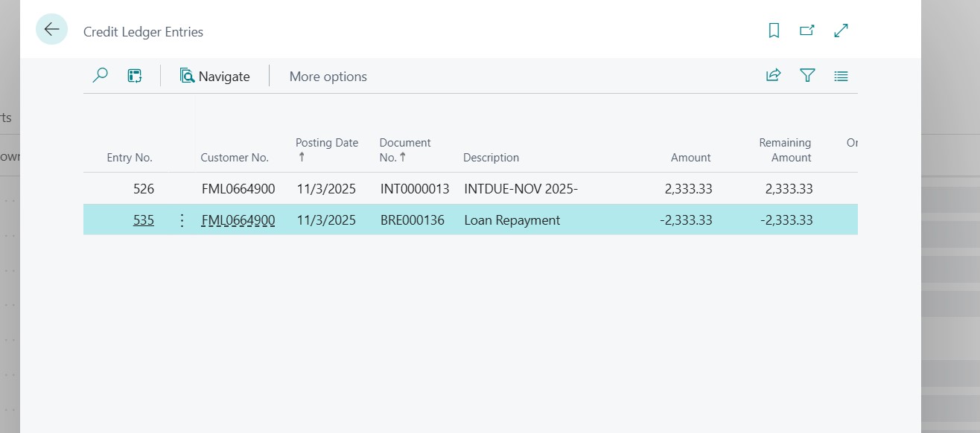Open the search magnifier icon

click(100, 76)
